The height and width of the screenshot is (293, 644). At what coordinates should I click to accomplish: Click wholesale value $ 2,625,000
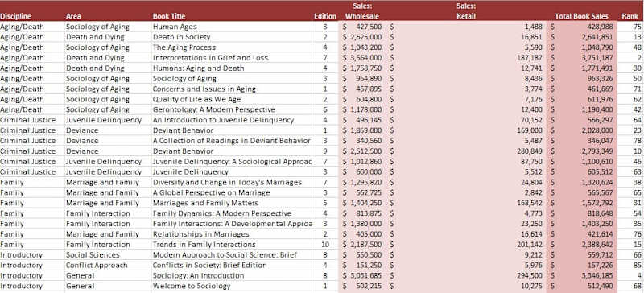363,37
